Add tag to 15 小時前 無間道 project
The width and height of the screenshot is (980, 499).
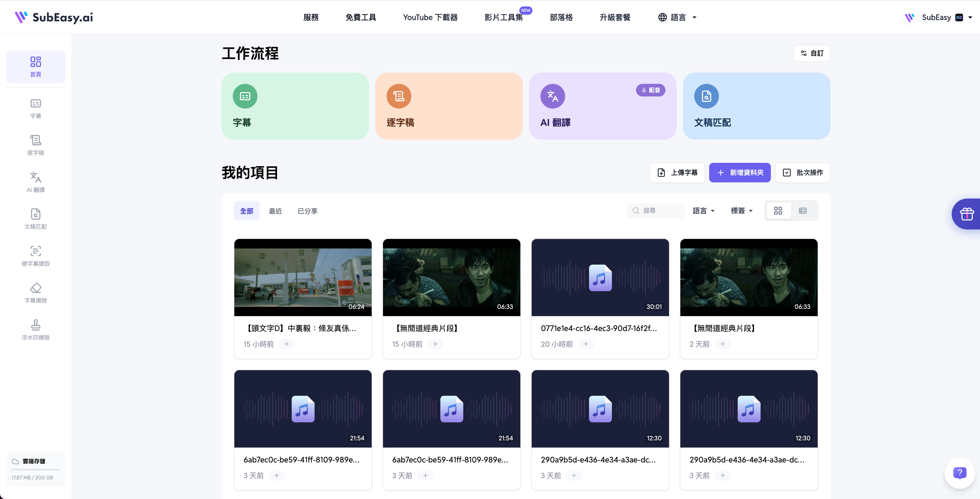click(x=435, y=344)
